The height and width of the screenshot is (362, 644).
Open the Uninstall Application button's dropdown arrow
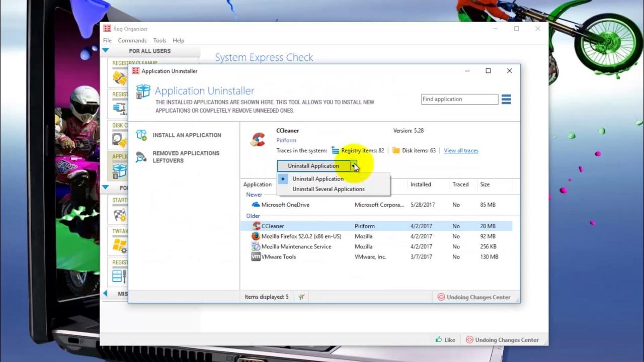[x=354, y=166]
